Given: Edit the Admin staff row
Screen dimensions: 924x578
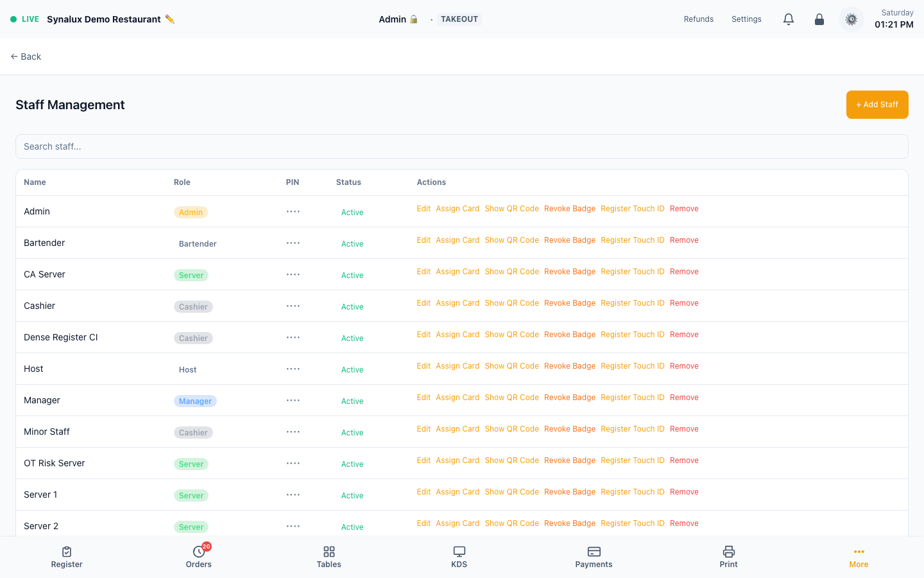Looking at the screenshot, I should pos(424,209).
